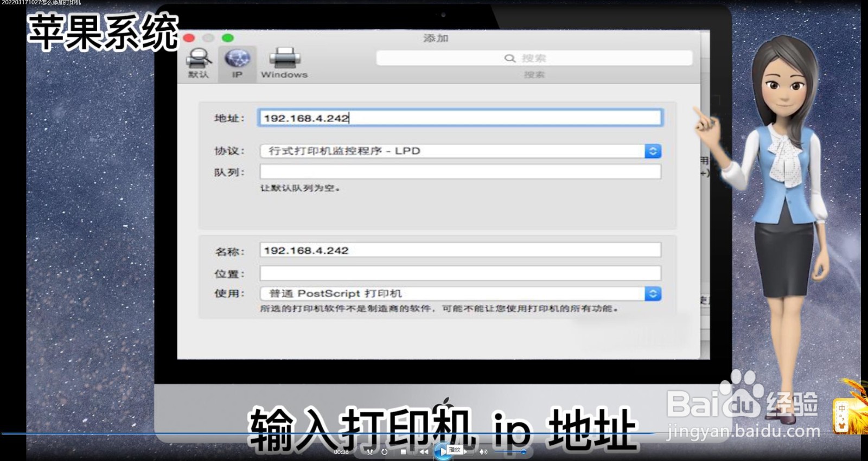Click the shuffle icon in media player
The width and height of the screenshot is (868, 461).
369,451
